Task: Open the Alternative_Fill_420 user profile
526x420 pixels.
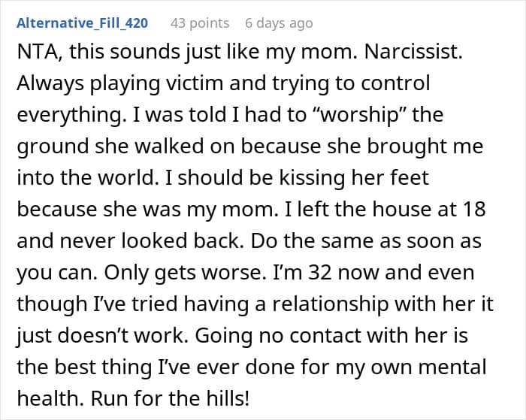Action: pos(82,23)
